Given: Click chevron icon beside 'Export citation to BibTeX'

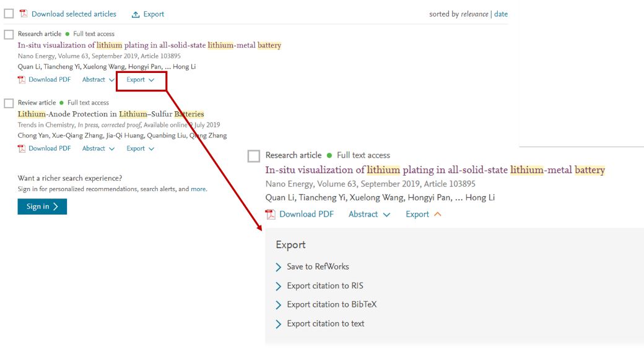Looking at the screenshot, I should click(279, 305).
